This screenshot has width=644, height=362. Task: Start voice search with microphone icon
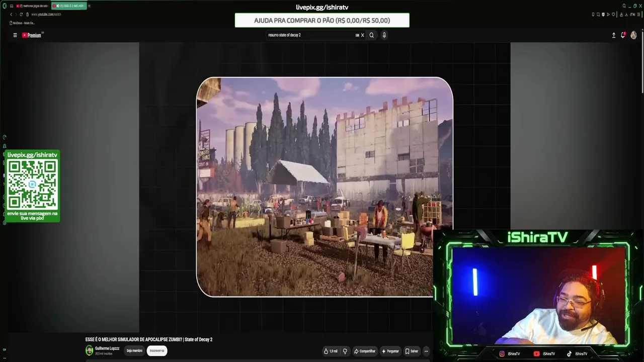[384, 35]
